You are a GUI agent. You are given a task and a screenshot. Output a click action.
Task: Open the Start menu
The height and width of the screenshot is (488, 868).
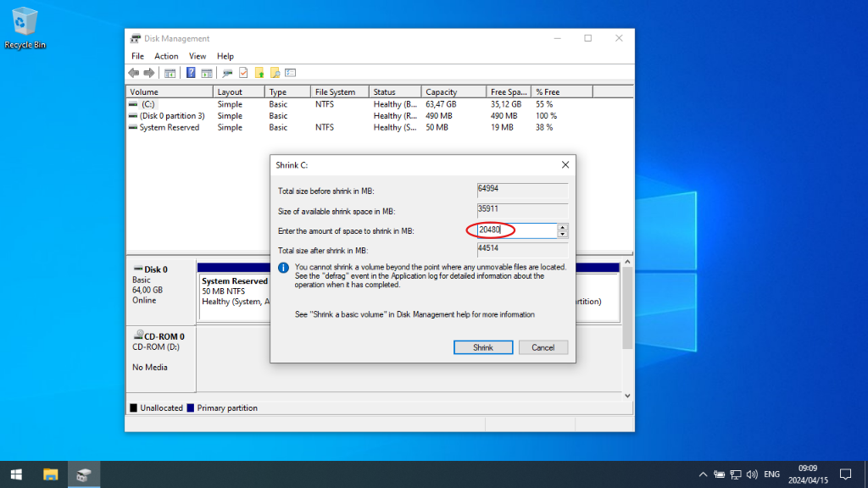(16, 474)
